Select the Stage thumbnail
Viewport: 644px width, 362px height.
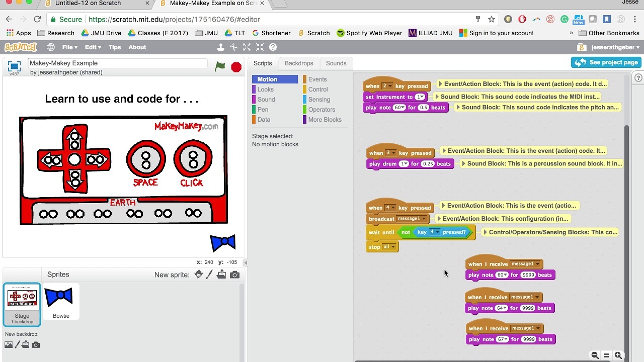coord(22,305)
